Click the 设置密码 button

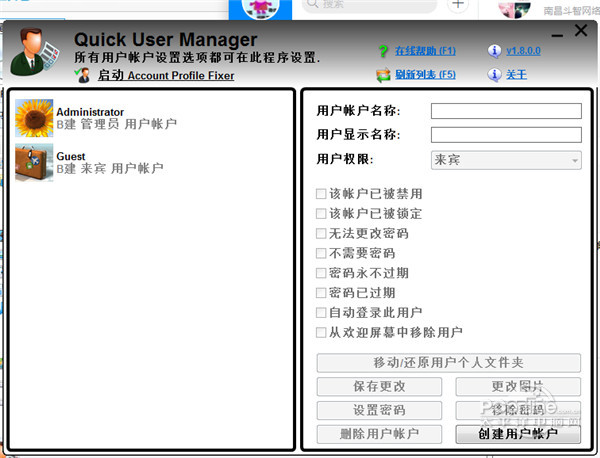(379, 410)
